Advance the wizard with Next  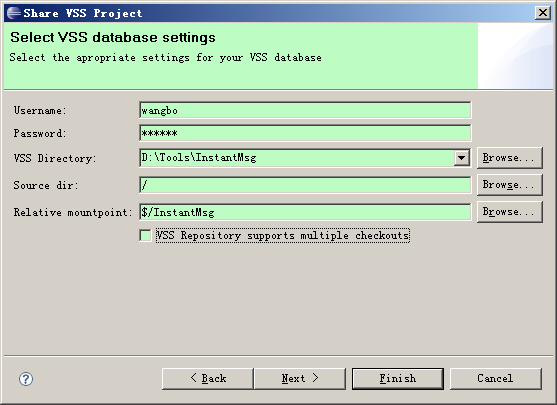tap(300, 379)
